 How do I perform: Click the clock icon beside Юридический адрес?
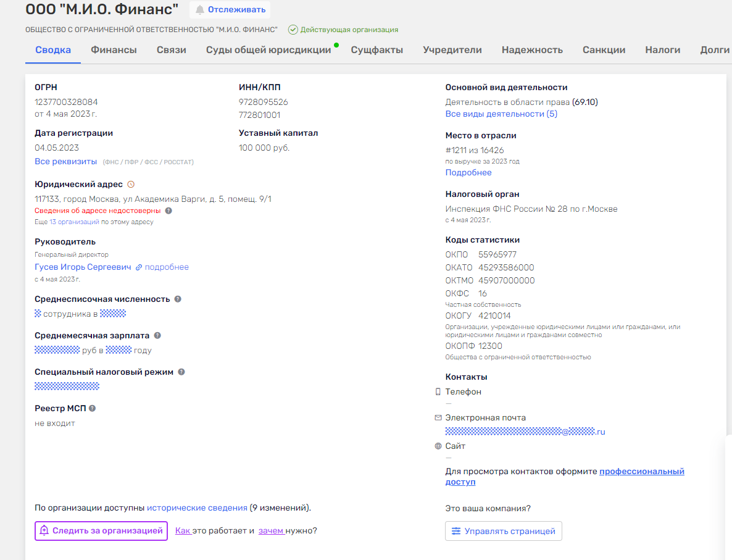coord(131,185)
